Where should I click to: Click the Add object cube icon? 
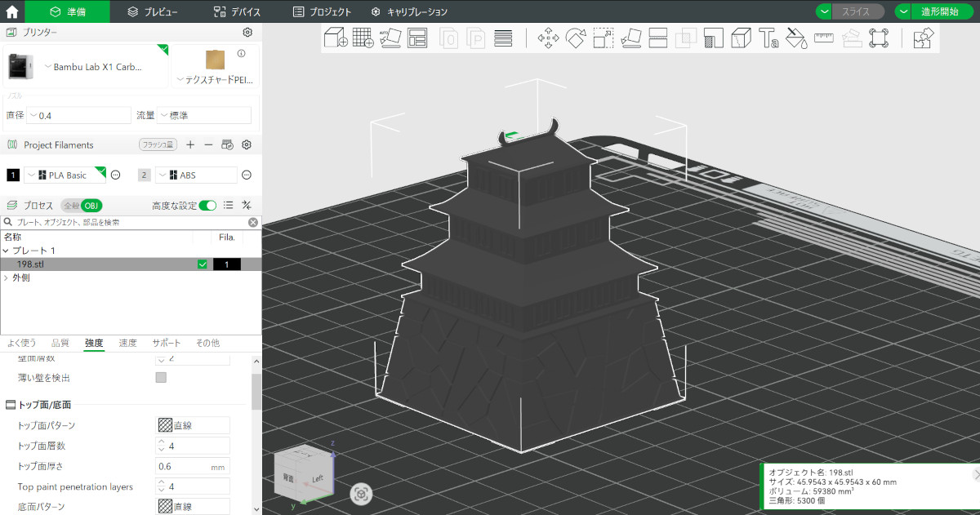336,38
